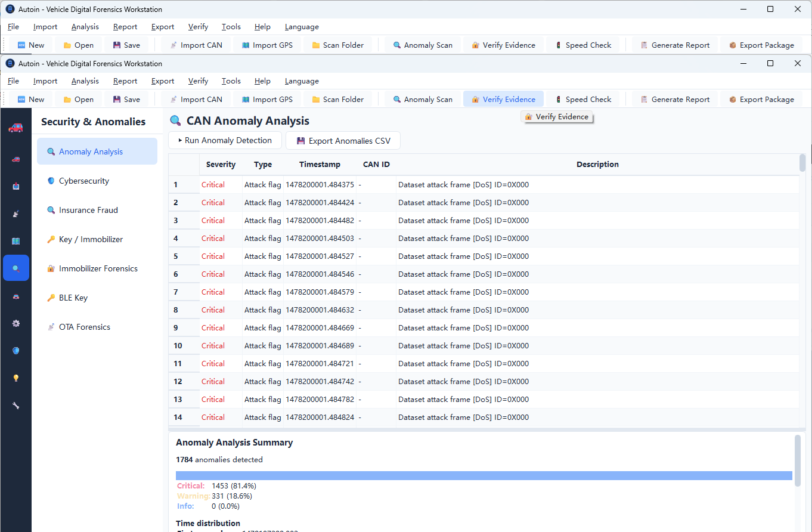Open the gear settings sidebar section
The height and width of the screenshot is (532, 812).
click(x=16, y=323)
